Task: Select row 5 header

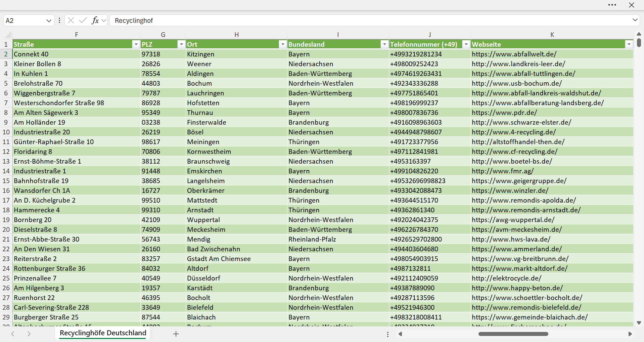Action: 6,83
